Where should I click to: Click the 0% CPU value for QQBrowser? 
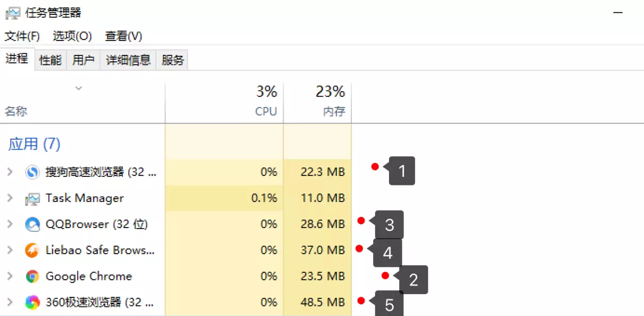(269, 224)
